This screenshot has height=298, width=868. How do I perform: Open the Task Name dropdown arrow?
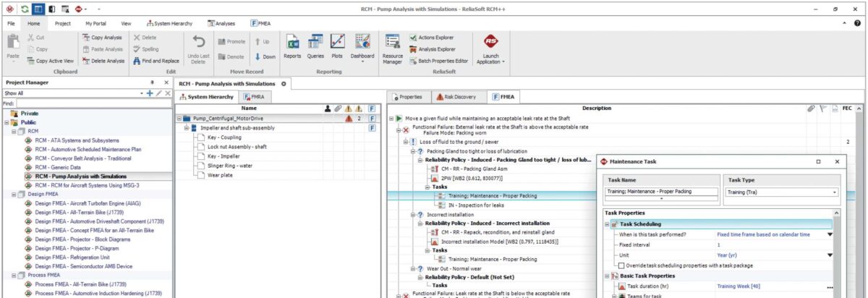click(x=660, y=198)
